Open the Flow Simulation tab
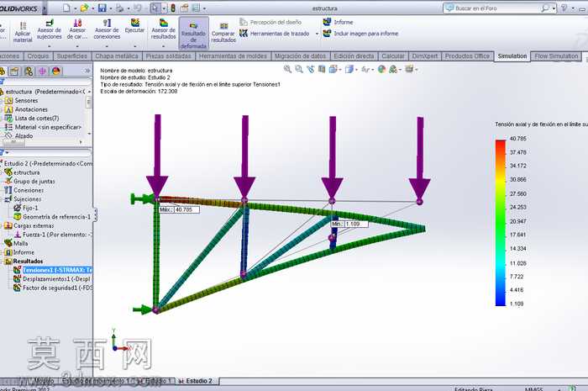This screenshot has width=588, height=391. coord(556,55)
